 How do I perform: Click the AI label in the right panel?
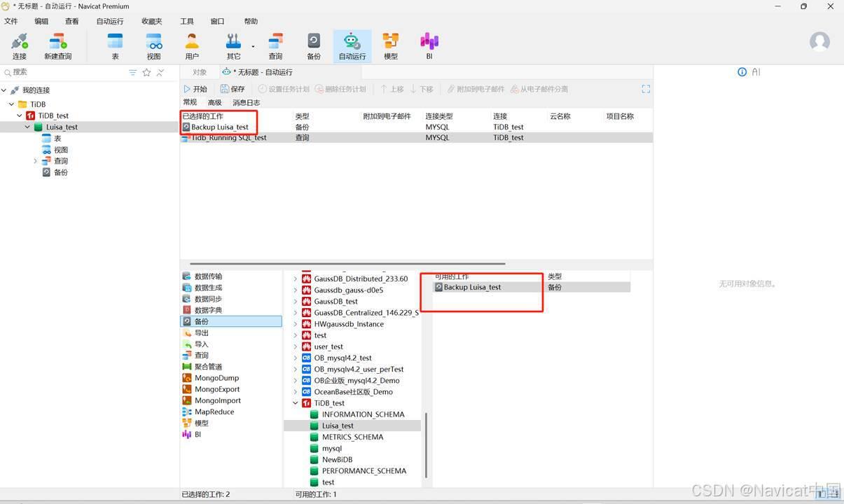point(756,72)
